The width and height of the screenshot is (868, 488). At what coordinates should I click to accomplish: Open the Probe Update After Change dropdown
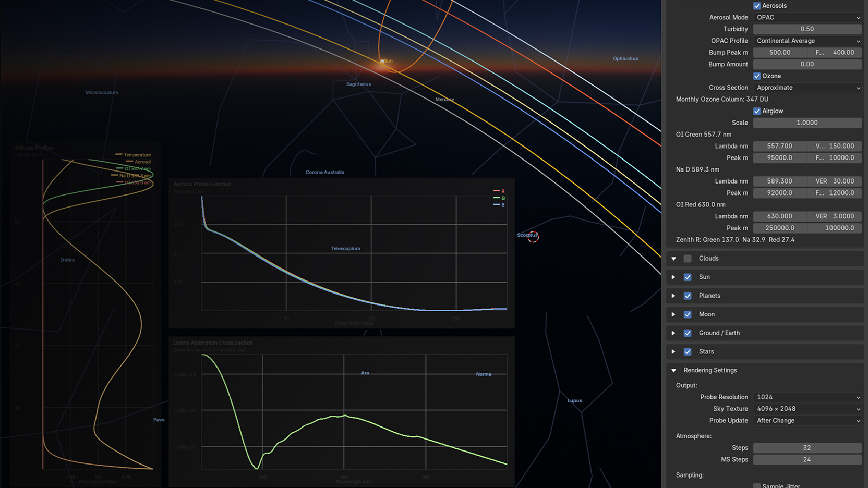pyautogui.click(x=807, y=421)
